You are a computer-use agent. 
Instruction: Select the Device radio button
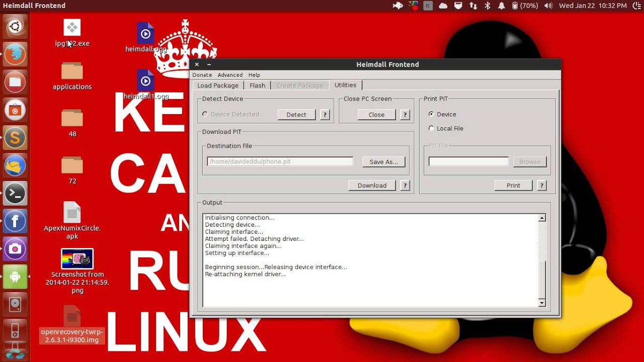tap(431, 114)
